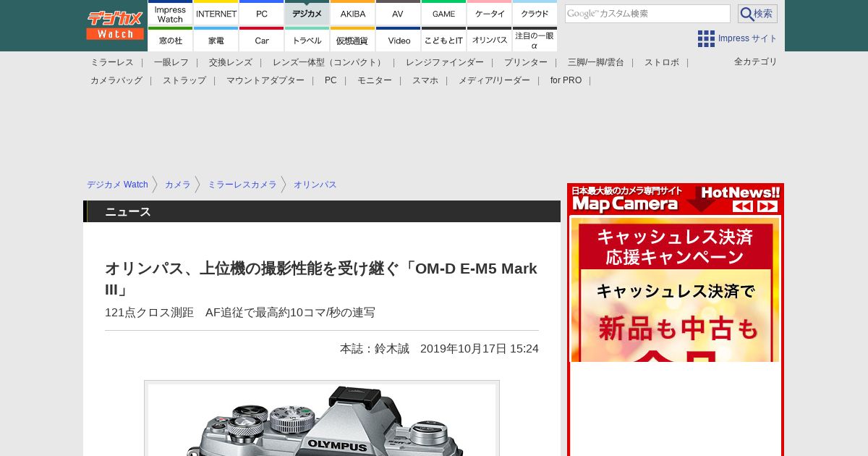Viewport: 868px width, 456px height.
Task: Open the オリンパス tab in top navigation
Action: click(x=490, y=39)
